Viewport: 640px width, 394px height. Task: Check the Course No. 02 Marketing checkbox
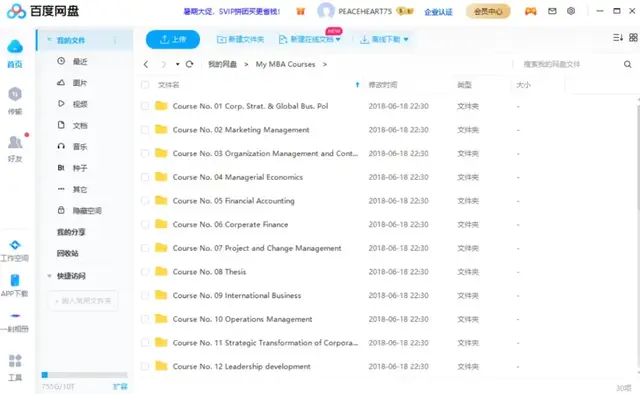(145, 130)
